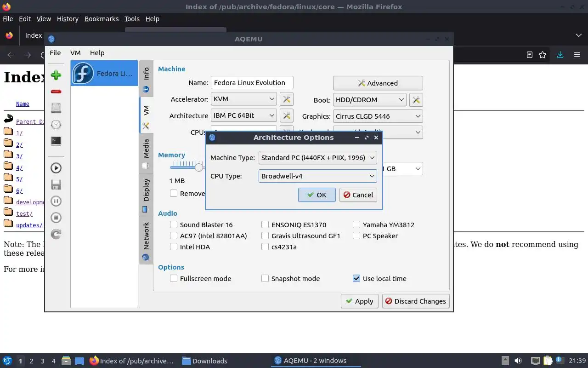The image size is (588, 368).
Task: Switch to the Info tab
Action: (146, 79)
